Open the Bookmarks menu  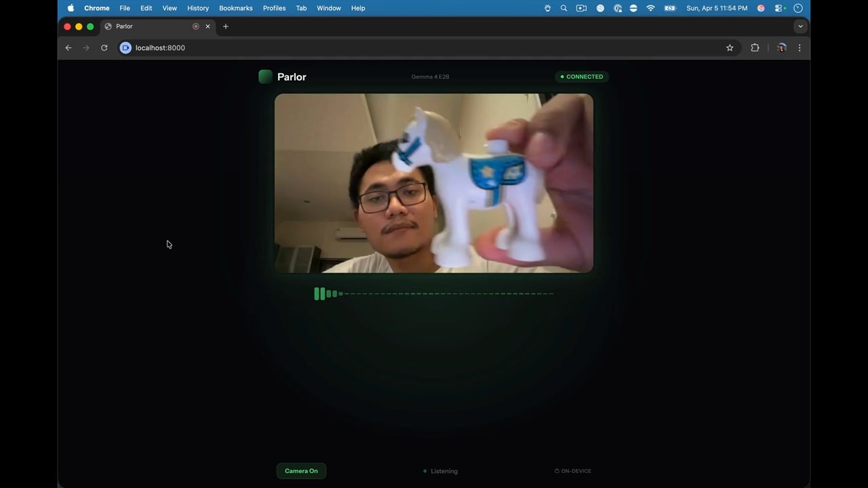point(236,8)
